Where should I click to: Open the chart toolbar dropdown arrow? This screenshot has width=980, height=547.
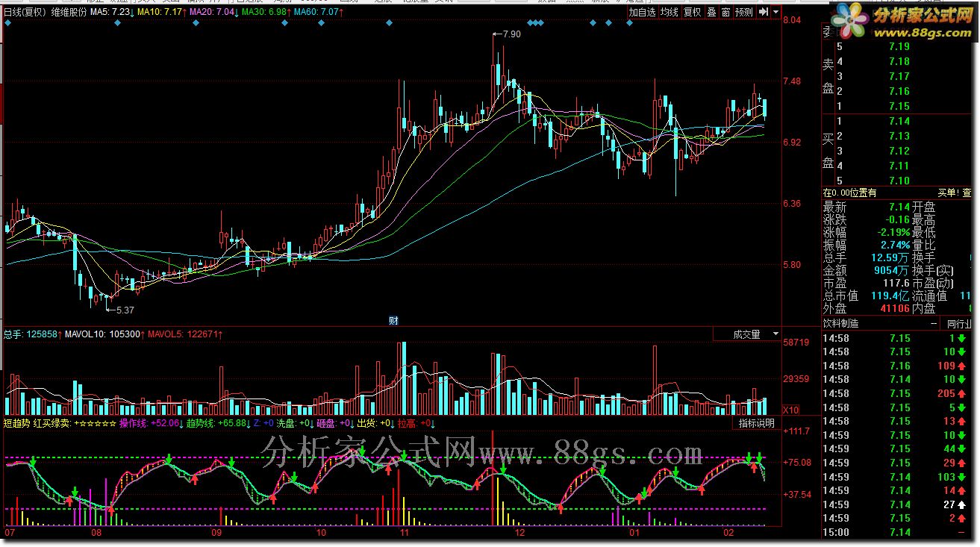pyautogui.click(x=775, y=12)
